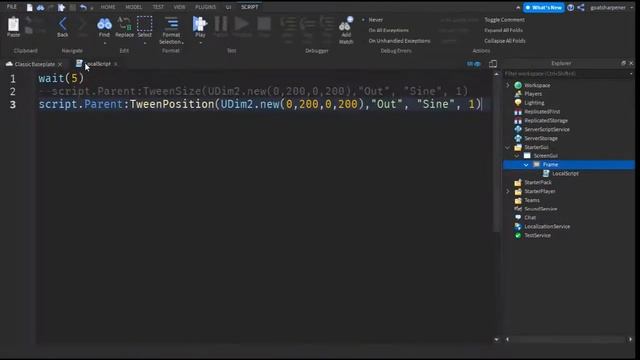
Task: Click the Chat speech-bubble icon in Explorer
Action: (518, 218)
